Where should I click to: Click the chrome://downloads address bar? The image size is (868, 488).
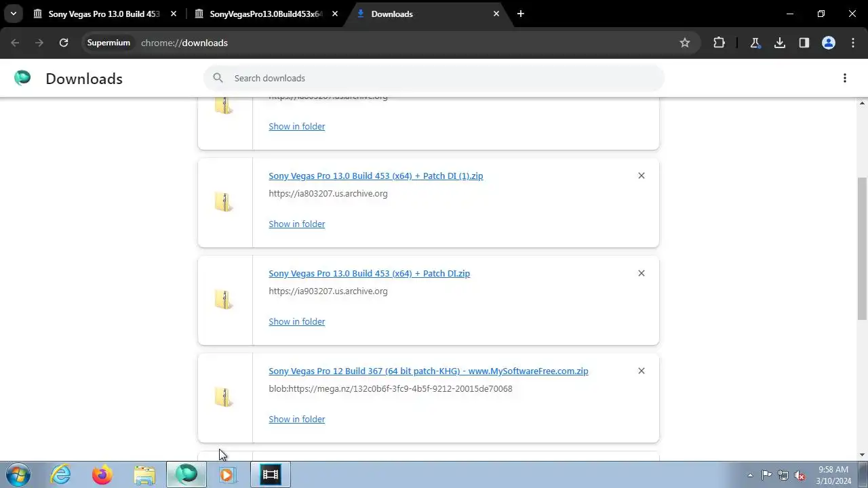pos(407,43)
